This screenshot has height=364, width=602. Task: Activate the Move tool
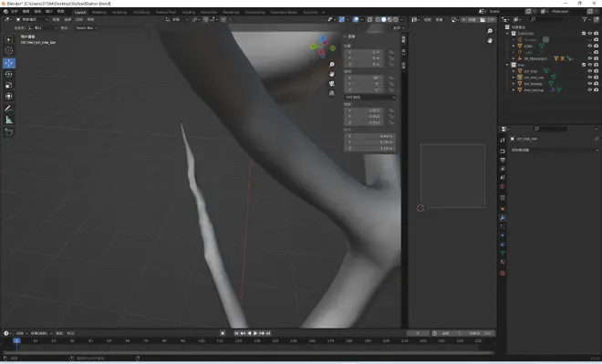pos(9,63)
